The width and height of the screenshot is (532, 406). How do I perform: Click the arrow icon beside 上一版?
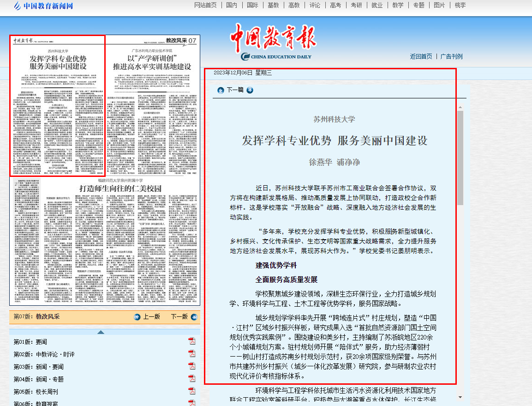point(137,317)
